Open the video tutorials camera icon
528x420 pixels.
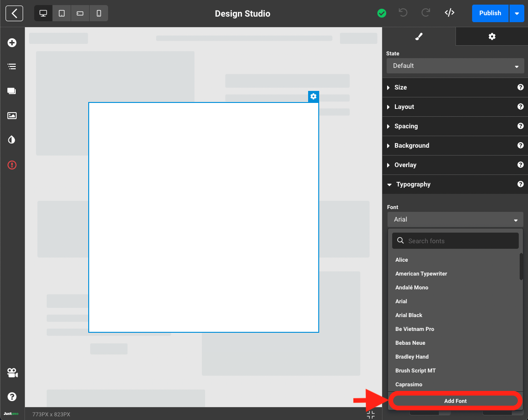[12, 373]
